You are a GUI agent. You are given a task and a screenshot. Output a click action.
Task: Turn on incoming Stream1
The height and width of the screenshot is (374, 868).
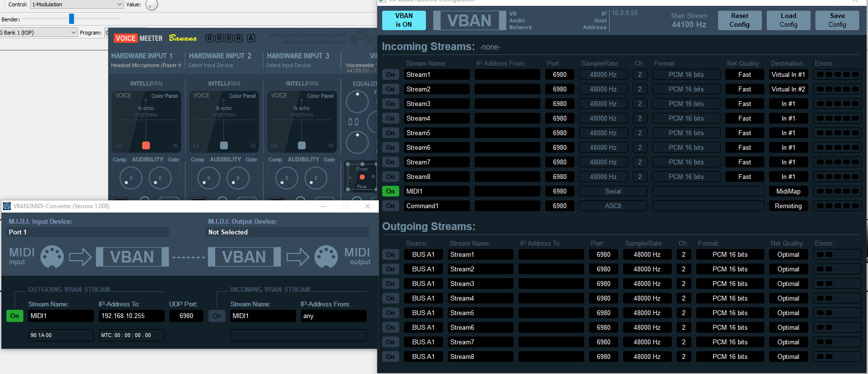[390, 74]
